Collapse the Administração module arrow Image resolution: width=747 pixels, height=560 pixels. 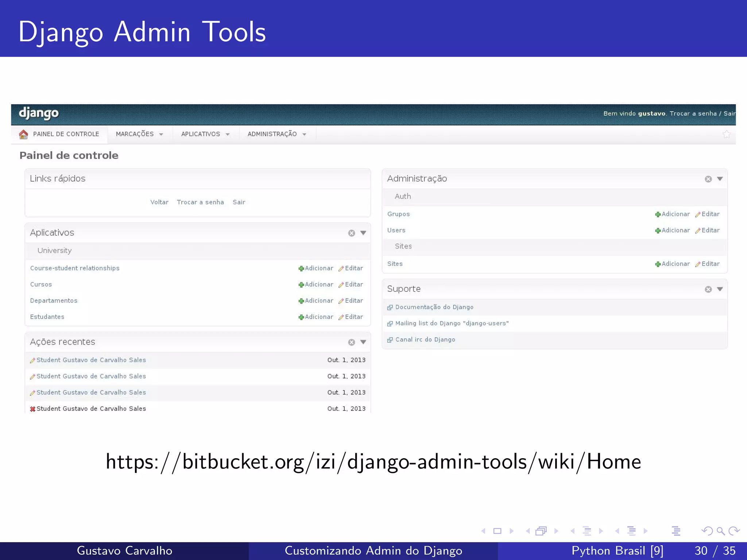(x=720, y=179)
